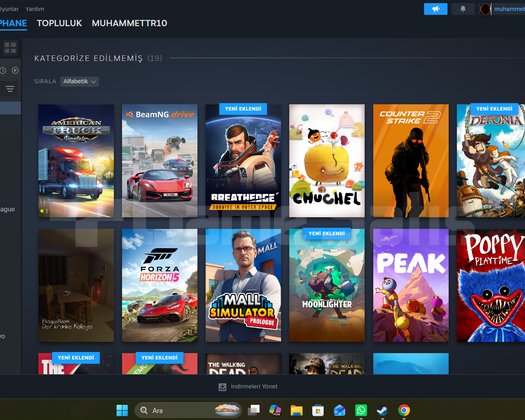Open the American Truck Simulator game cover
This screenshot has height=420, width=525.
click(76, 160)
